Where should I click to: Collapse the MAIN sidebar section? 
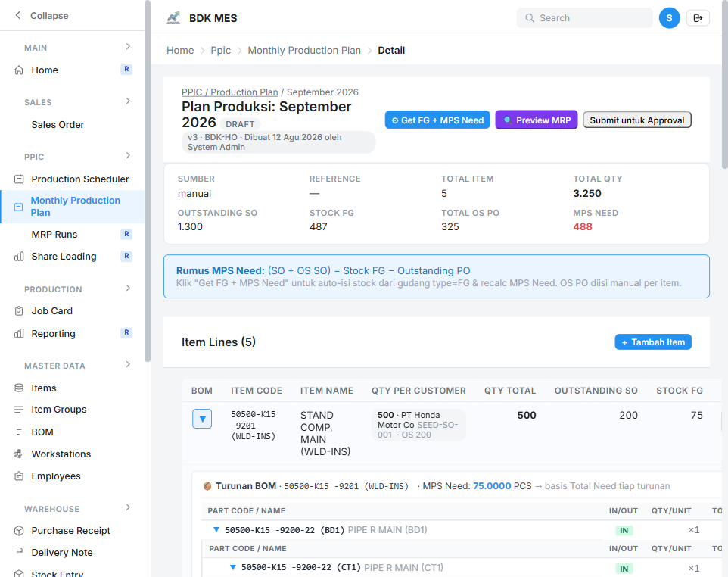pyautogui.click(x=128, y=46)
